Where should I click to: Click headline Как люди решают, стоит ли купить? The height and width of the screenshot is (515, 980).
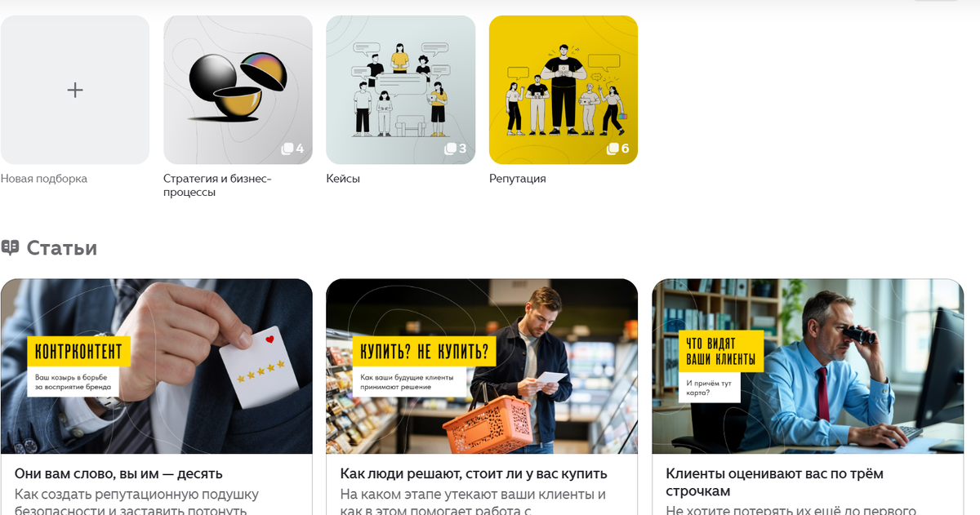[474, 473]
